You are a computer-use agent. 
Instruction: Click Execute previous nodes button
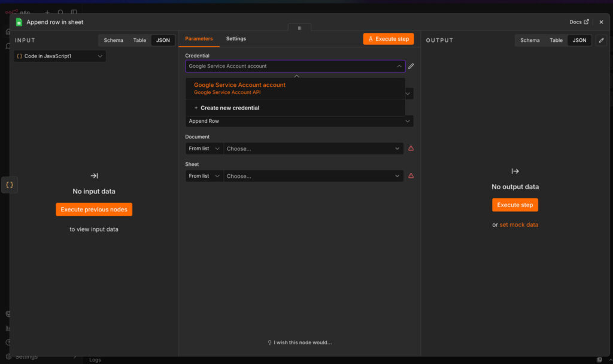tap(94, 210)
